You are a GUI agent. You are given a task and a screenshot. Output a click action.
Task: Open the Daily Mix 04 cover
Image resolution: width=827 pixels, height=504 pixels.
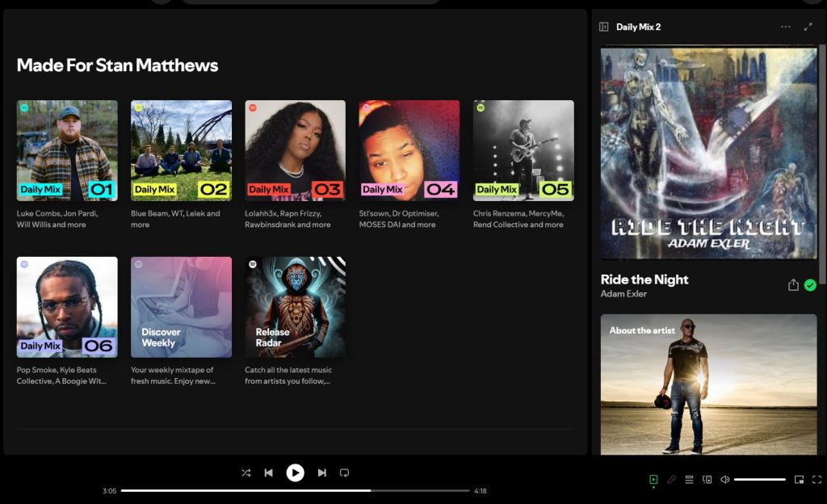409,150
